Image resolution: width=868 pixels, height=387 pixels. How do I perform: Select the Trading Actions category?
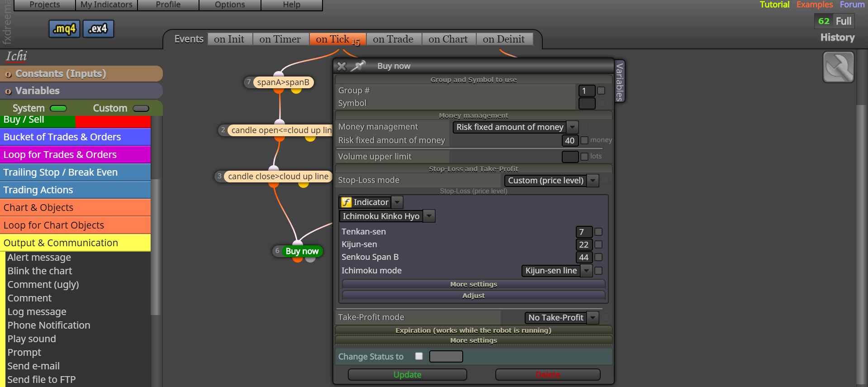(75, 190)
